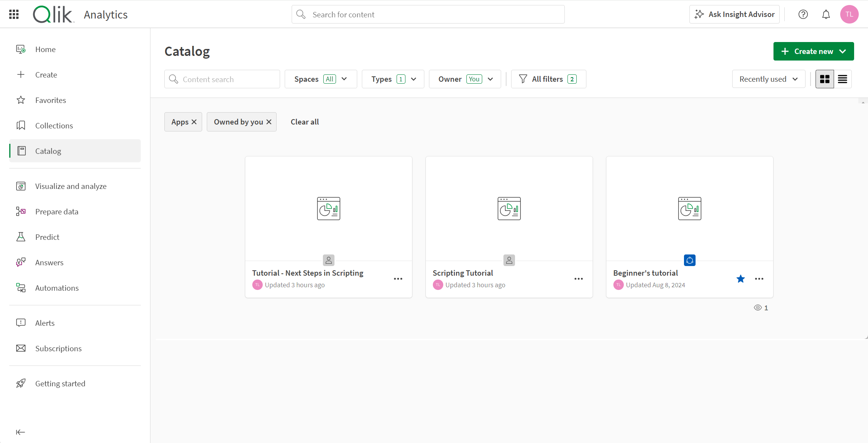Open the Catalog menu item
This screenshot has height=443, width=868.
48,151
